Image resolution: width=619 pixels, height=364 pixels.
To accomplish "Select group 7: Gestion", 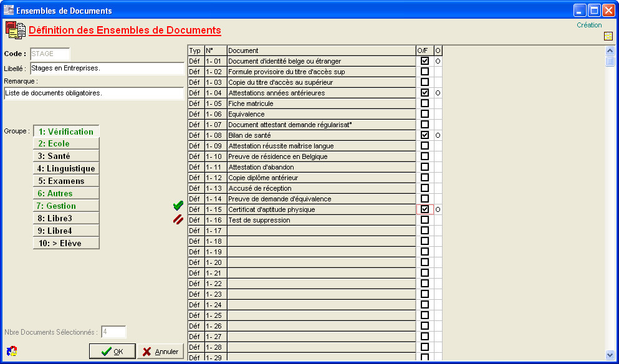I will coord(66,206).
